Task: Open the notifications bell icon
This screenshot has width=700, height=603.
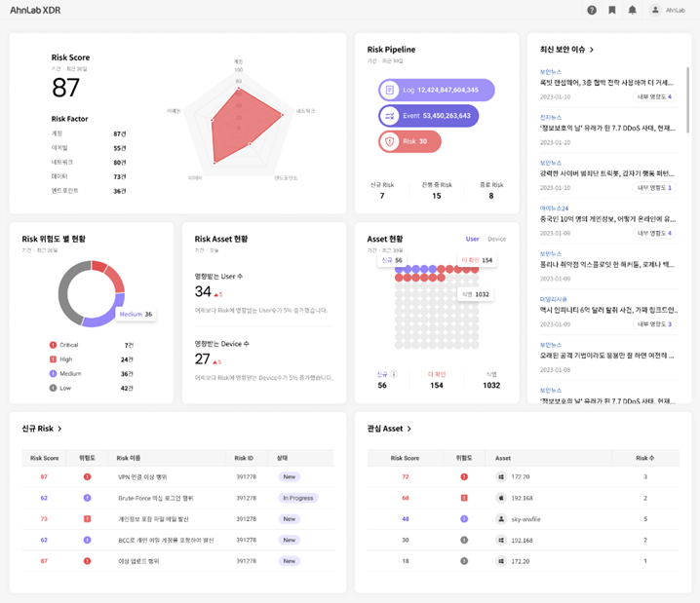Action: (632, 10)
